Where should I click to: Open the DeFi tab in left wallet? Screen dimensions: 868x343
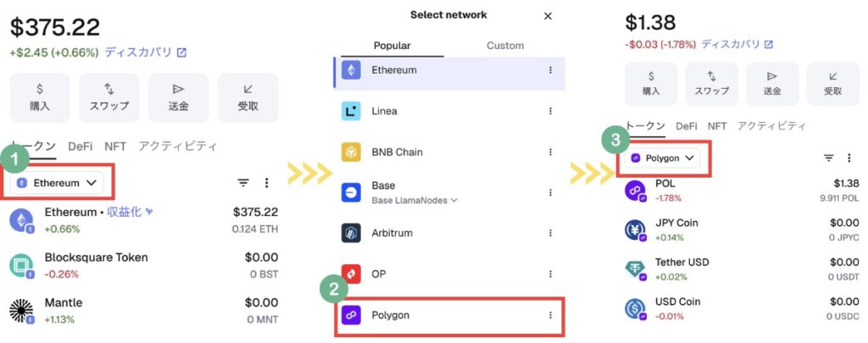point(81,147)
